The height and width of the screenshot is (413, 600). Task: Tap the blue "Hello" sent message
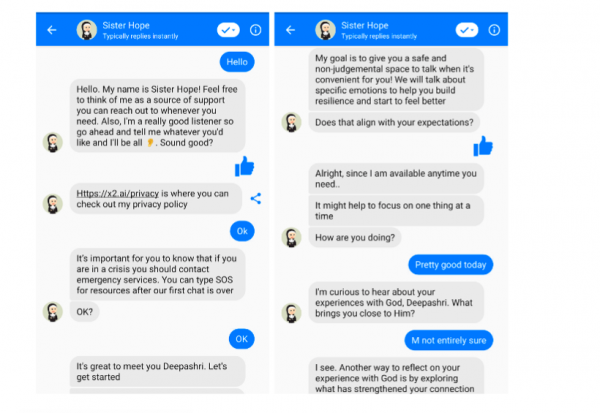point(237,62)
